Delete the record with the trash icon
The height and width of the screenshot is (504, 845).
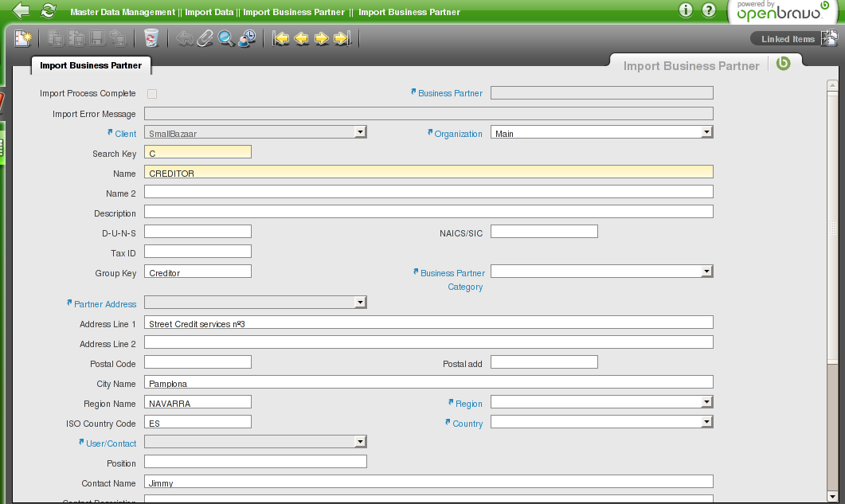coord(151,38)
